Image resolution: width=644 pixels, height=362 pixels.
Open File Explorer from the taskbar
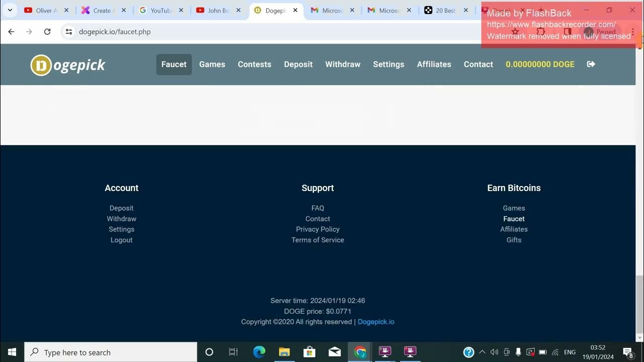pos(284,352)
